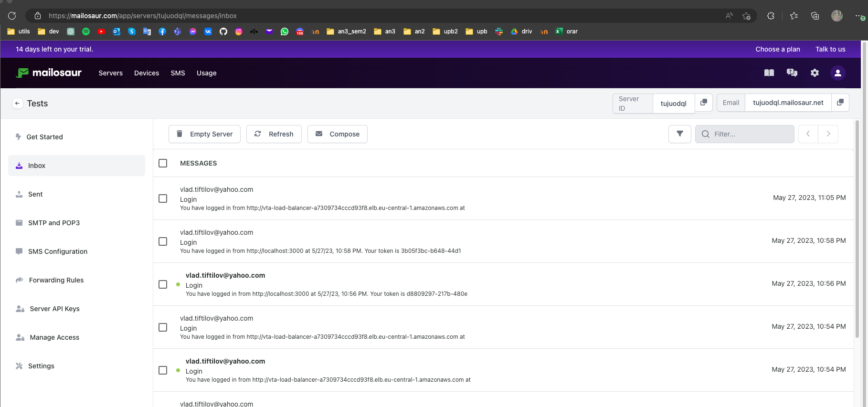Image resolution: width=868 pixels, height=407 pixels.
Task: Open the Google Drive bookmark labeled driv
Action: (521, 31)
